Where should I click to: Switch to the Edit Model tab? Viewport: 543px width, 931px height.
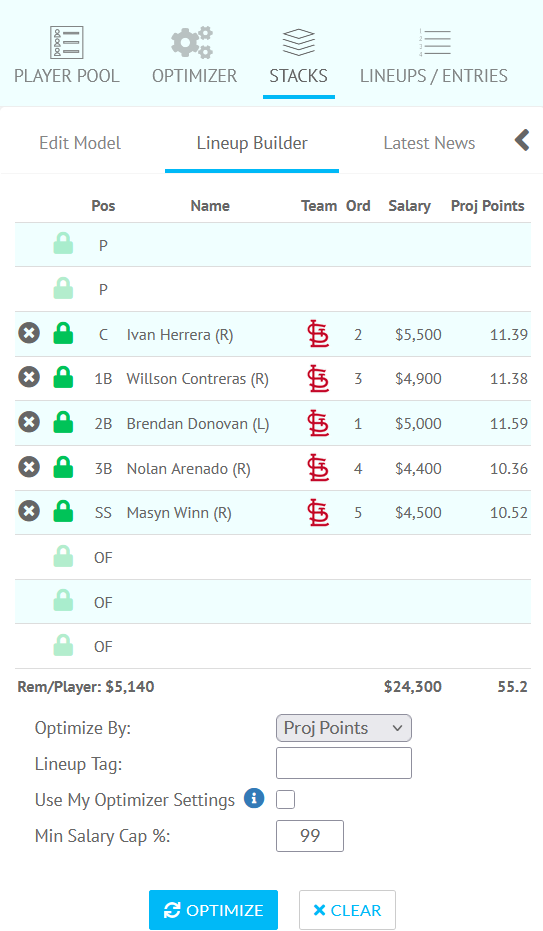point(80,143)
